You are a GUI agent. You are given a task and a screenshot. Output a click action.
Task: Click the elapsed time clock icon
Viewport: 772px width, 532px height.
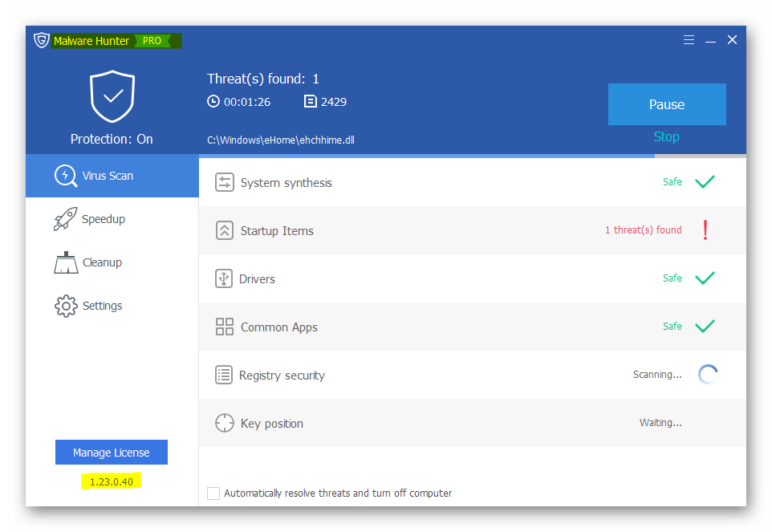click(x=213, y=101)
